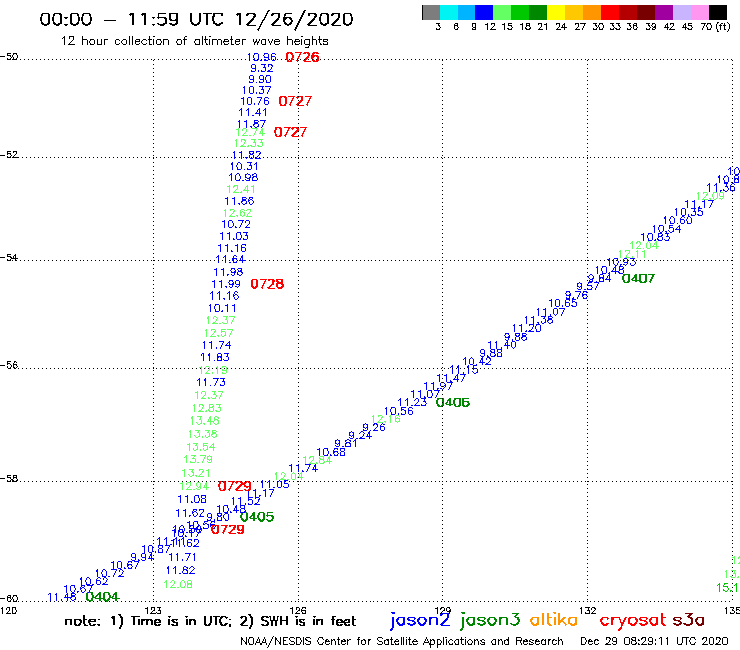This screenshot has width=740, height=650.
Task: Click the 126 longitude axis label
Action: click(x=298, y=610)
